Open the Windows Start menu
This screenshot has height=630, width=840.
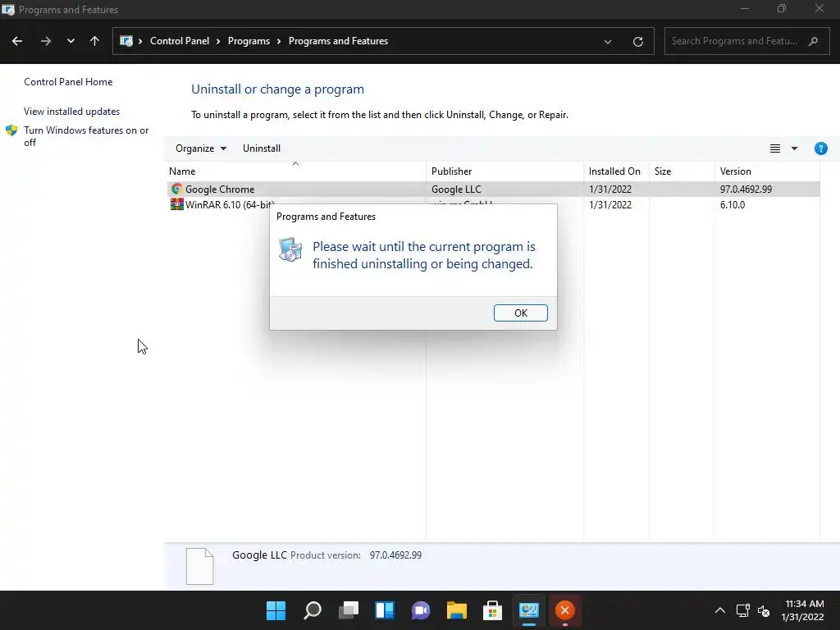(x=276, y=610)
